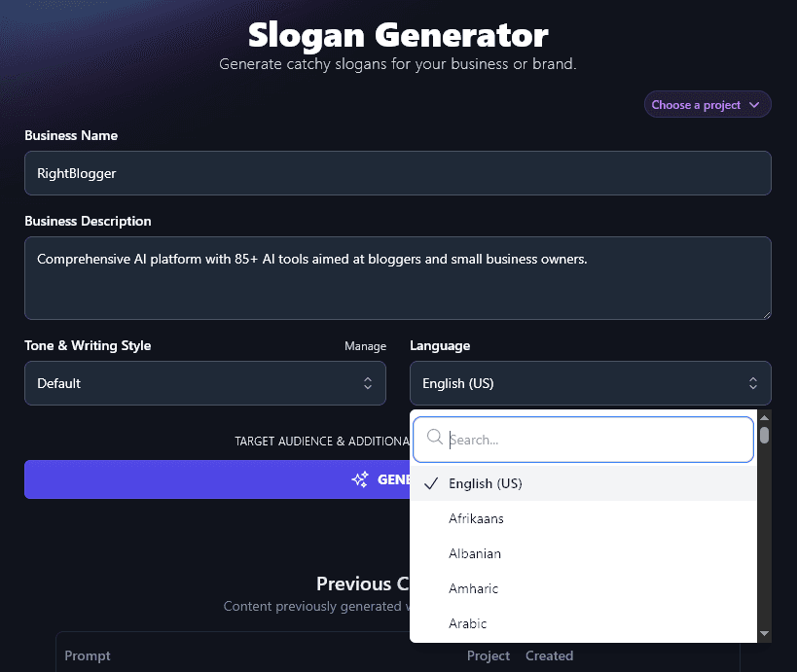Viewport: 797px width, 672px height.
Task: Click the up arrow on the language list scrollbar
Action: click(764, 418)
